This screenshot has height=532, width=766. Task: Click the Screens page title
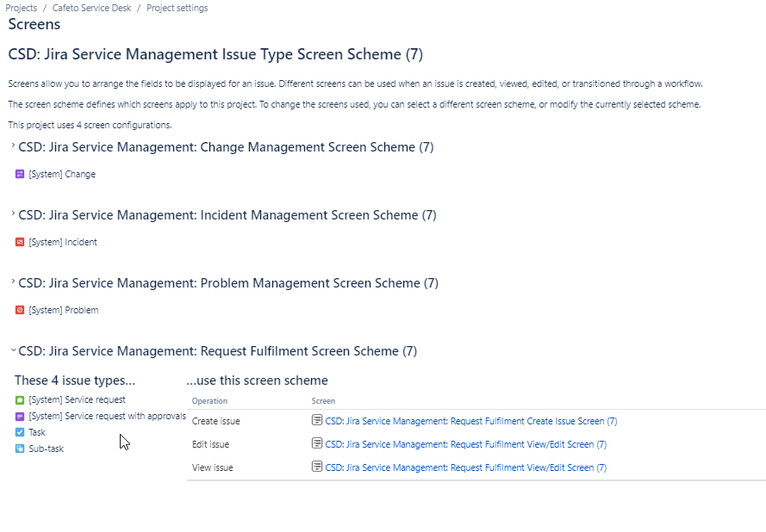point(34,24)
